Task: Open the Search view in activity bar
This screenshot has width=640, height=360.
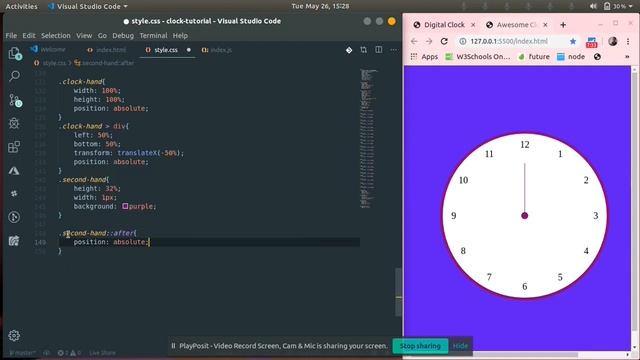Action: pyautogui.click(x=15, y=76)
